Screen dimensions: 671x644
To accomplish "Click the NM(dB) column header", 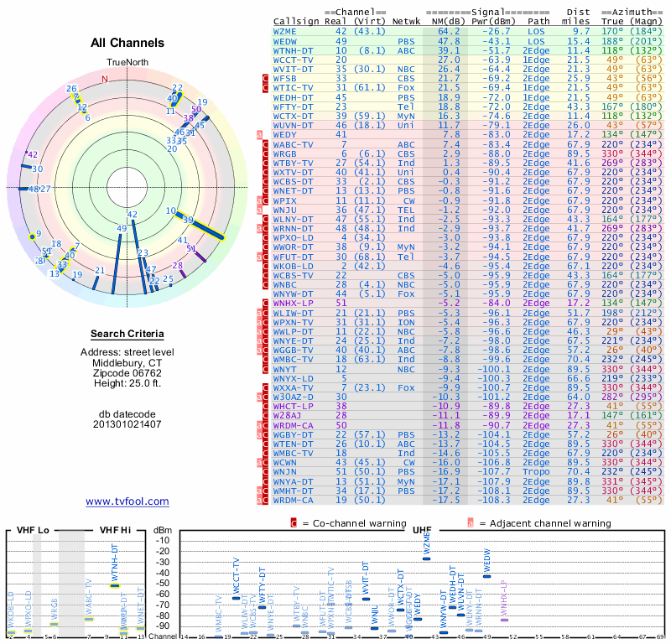I will (449, 21).
